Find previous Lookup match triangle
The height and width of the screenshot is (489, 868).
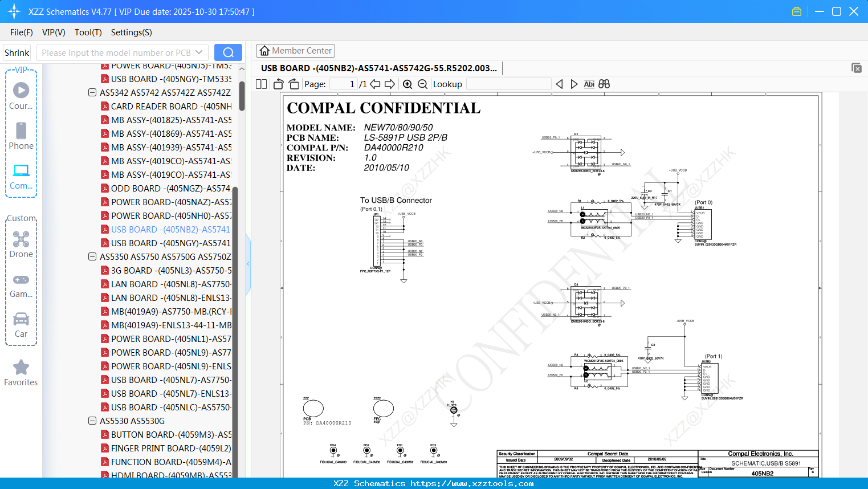click(559, 84)
